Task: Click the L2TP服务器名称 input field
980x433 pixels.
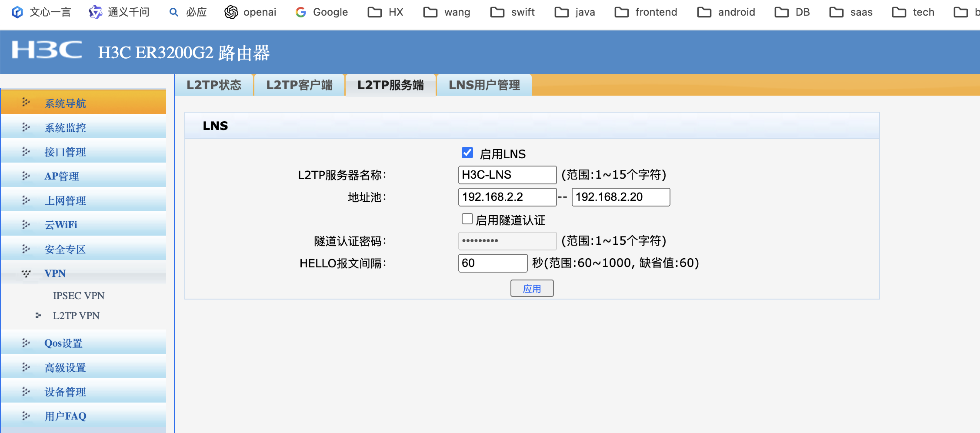Action: pyautogui.click(x=507, y=175)
